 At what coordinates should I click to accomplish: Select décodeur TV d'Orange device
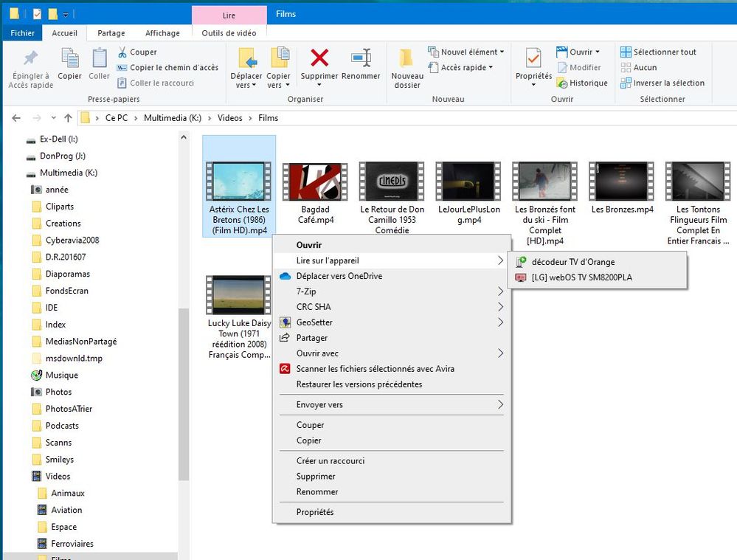click(572, 262)
